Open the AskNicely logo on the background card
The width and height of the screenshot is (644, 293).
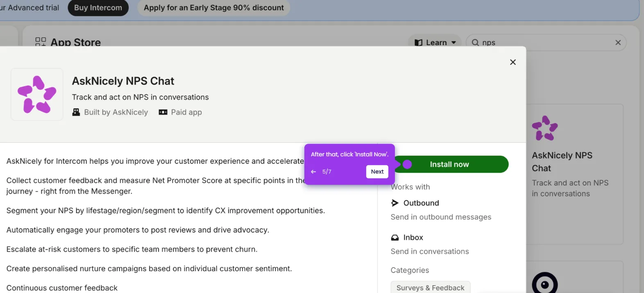(x=544, y=128)
